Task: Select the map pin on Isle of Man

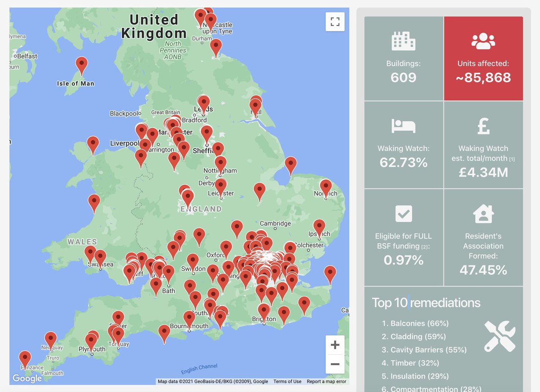Action: [81, 66]
